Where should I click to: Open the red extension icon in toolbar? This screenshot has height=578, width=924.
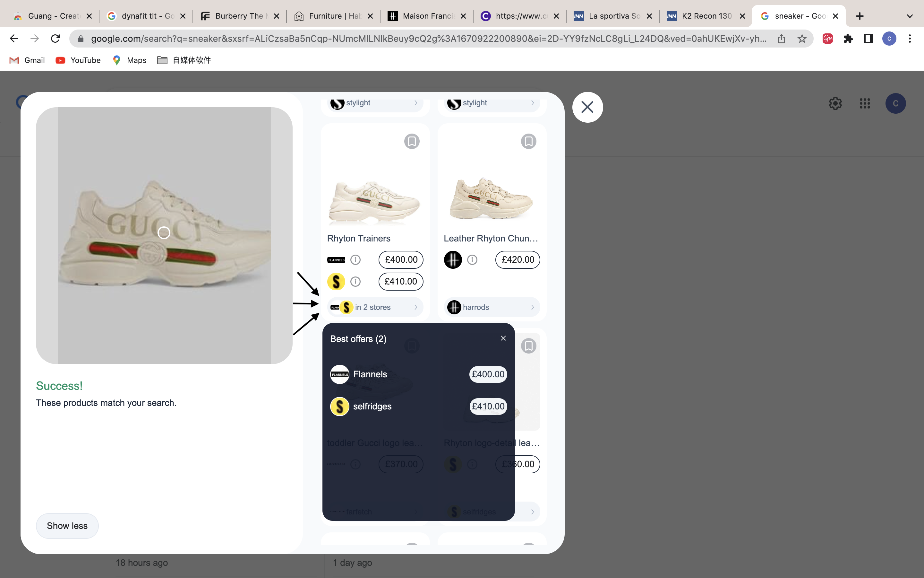click(827, 39)
